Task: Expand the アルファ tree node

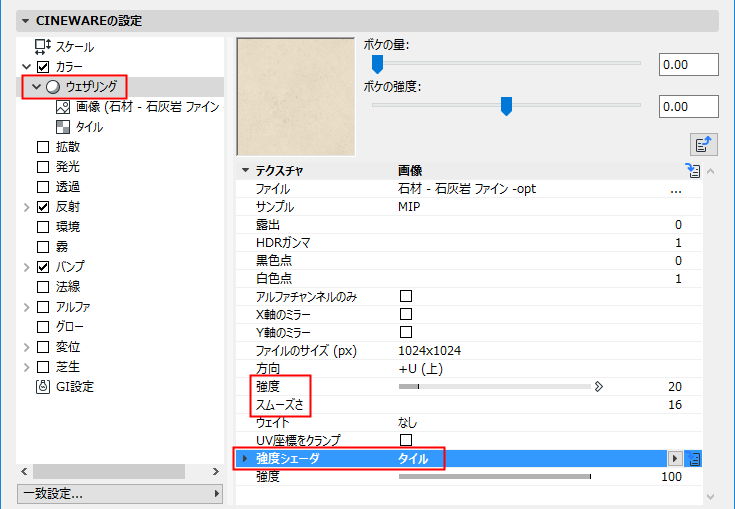Action: 27,307
